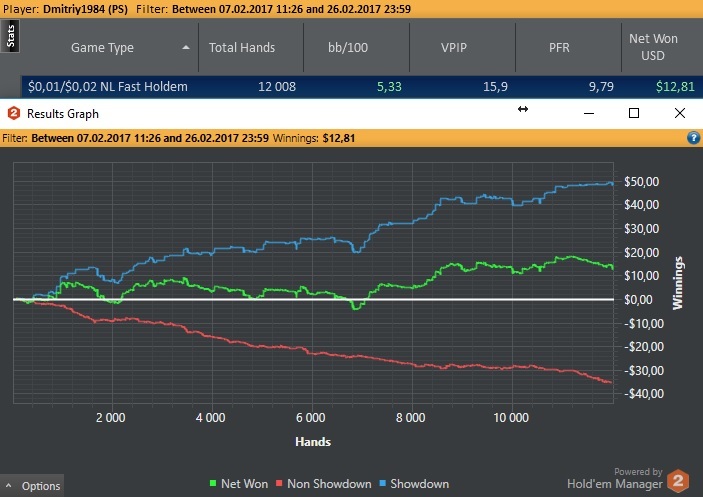This screenshot has height=497, width=703.
Task: Open the vertical Stats tab
Action: tap(10, 36)
